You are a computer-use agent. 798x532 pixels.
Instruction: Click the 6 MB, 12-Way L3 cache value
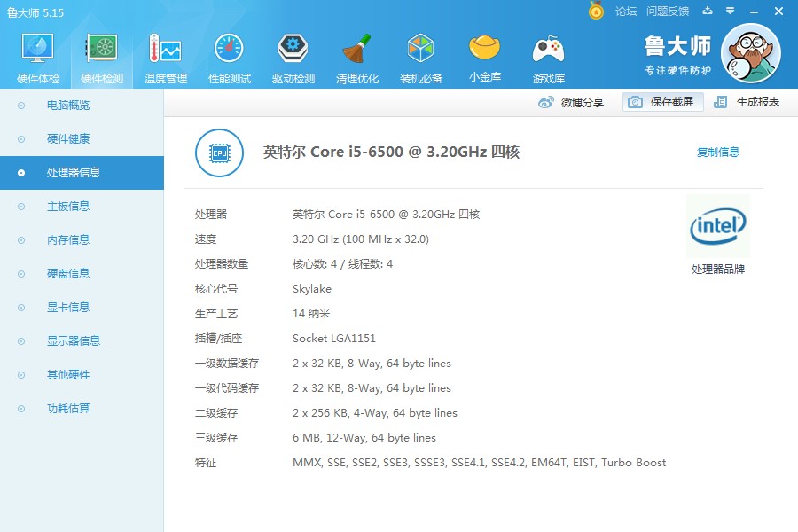pyautogui.click(x=364, y=438)
